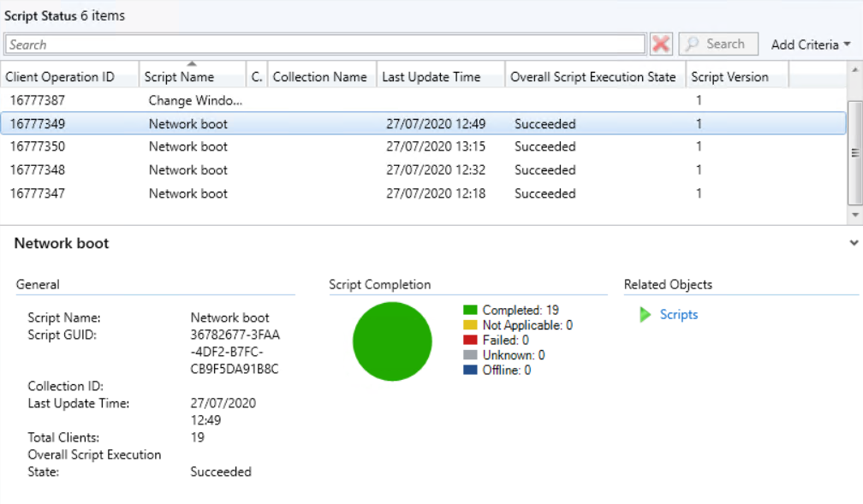
Task: Select the Change Windo... script row
Action: click(195, 100)
